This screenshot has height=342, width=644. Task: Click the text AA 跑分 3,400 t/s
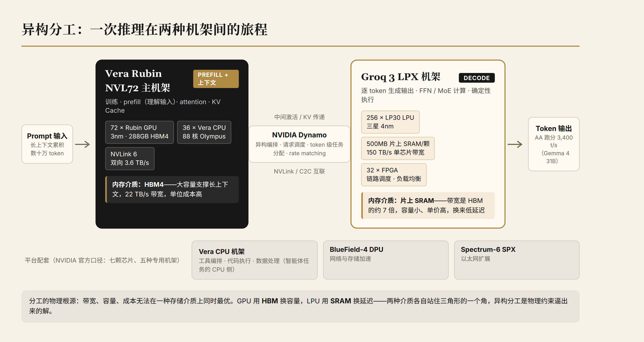pos(553,141)
